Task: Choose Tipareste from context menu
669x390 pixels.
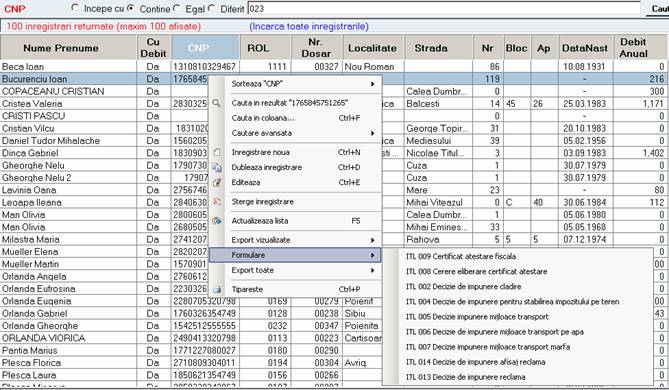Action: tap(295, 289)
